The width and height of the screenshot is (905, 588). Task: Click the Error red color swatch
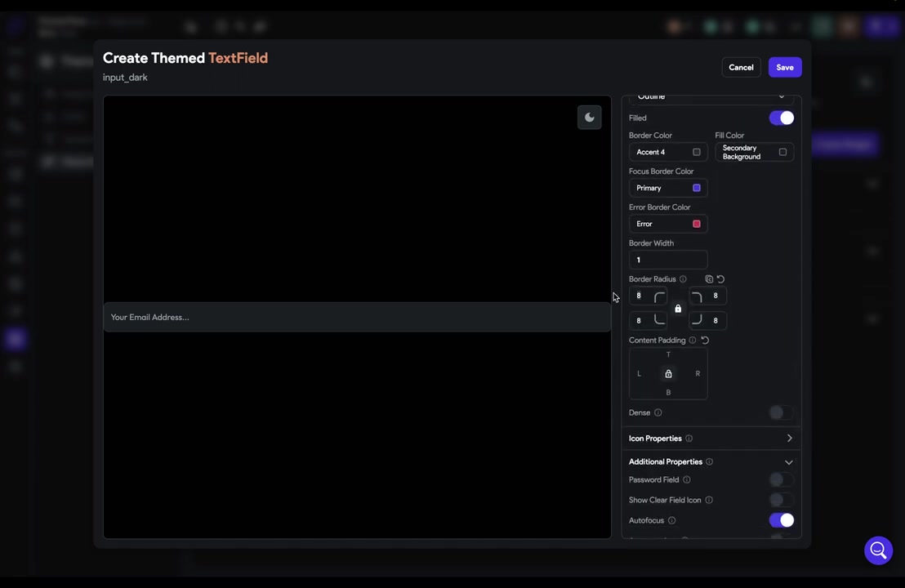point(697,224)
